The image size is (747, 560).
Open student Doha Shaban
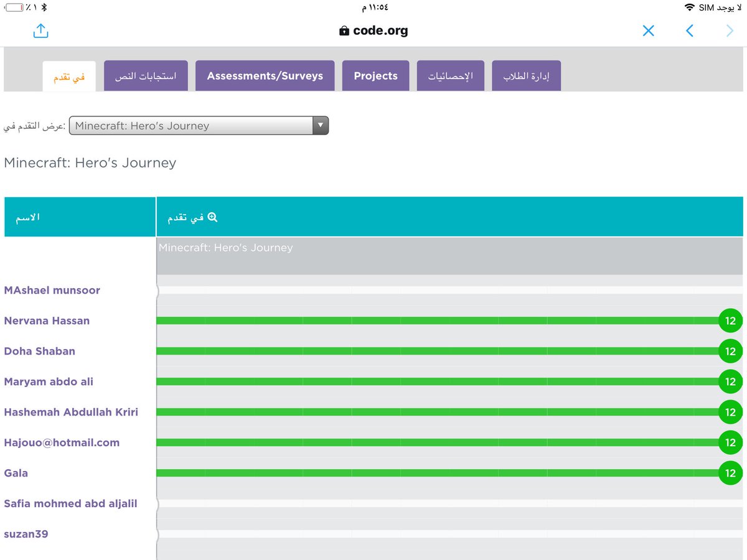click(x=39, y=351)
